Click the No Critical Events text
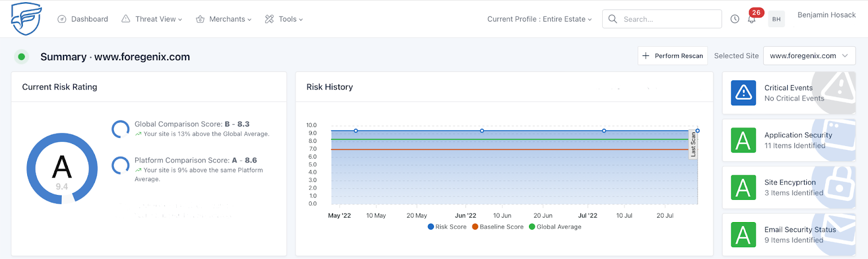The image size is (868, 259). [794, 98]
